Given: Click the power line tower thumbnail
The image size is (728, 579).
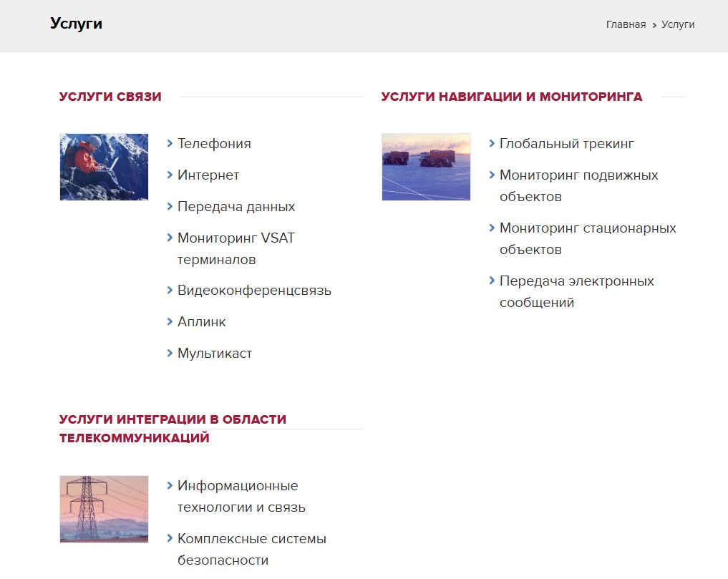Looking at the screenshot, I should 104,509.
